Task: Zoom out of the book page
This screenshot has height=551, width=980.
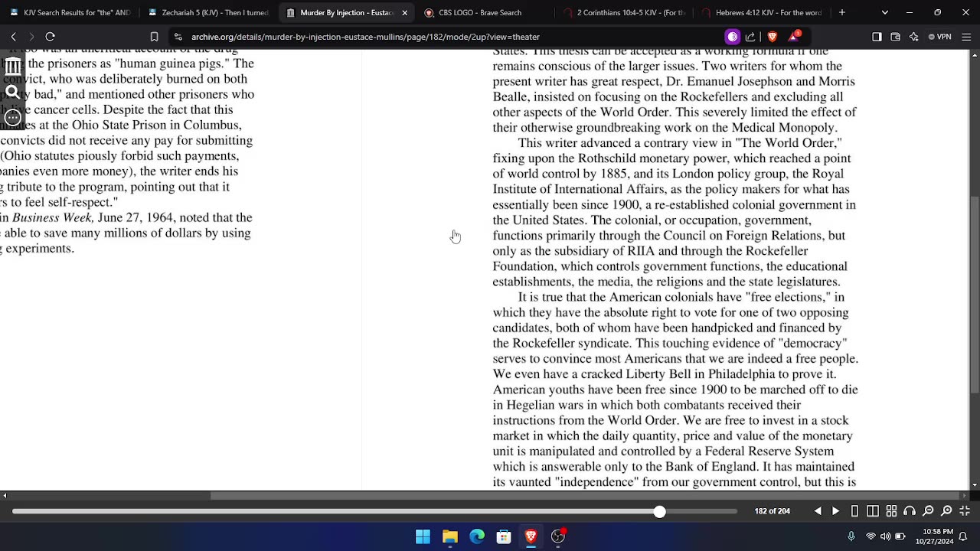Action: (x=928, y=511)
